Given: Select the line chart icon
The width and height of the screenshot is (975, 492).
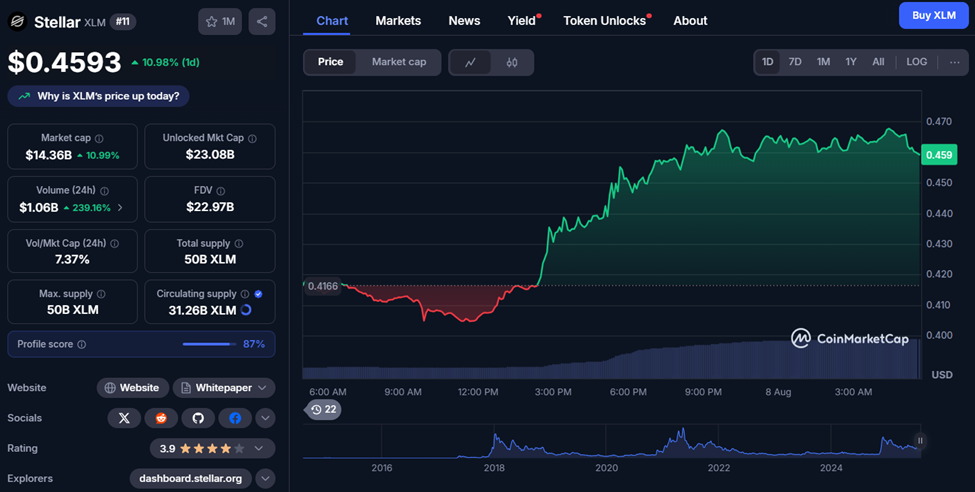Looking at the screenshot, I should [471, 62].
